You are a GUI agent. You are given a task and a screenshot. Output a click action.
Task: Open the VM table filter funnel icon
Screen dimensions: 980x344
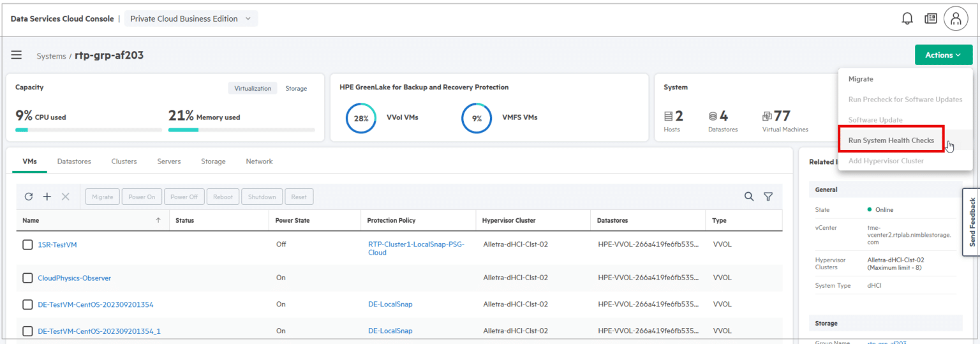[x=768, y=197]
